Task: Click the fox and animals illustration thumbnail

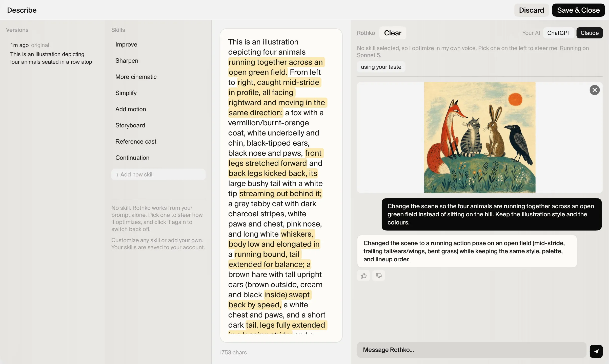Action: tap(480, 138)
